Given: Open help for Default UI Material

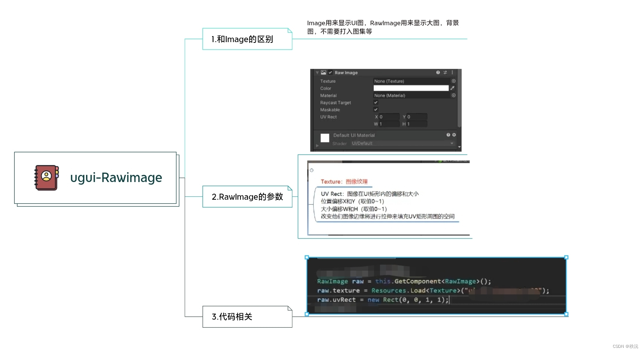Looking at the screenshot, I should [x=448, y=135].
